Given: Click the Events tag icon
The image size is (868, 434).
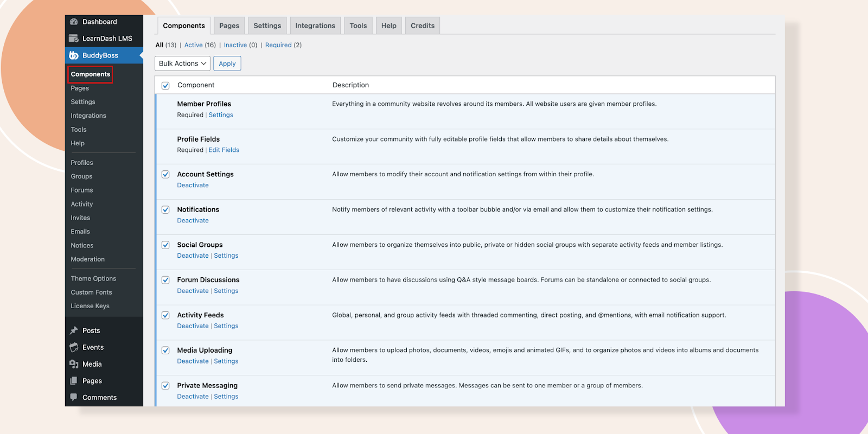Looking at the screenshot, I should pos(74,347).
